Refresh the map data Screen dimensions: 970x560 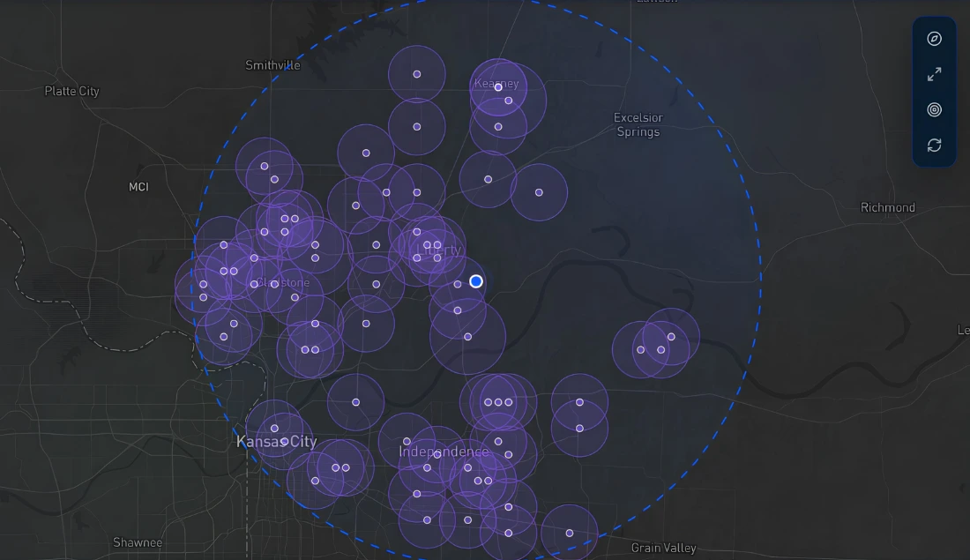(x=934, y=145)
